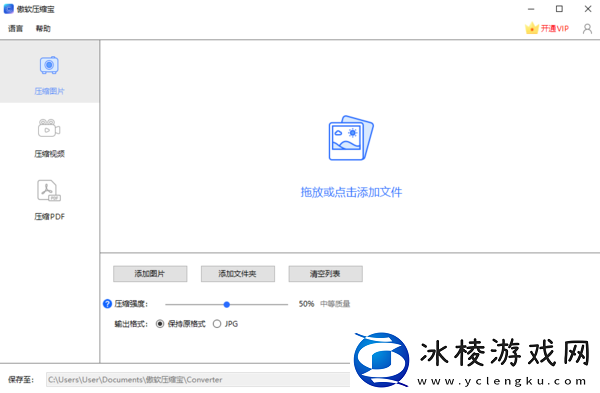The image size is (600, 393).
Task: Click 拖放或点击添加文件 to add files
Action: [x=351, y=192]
